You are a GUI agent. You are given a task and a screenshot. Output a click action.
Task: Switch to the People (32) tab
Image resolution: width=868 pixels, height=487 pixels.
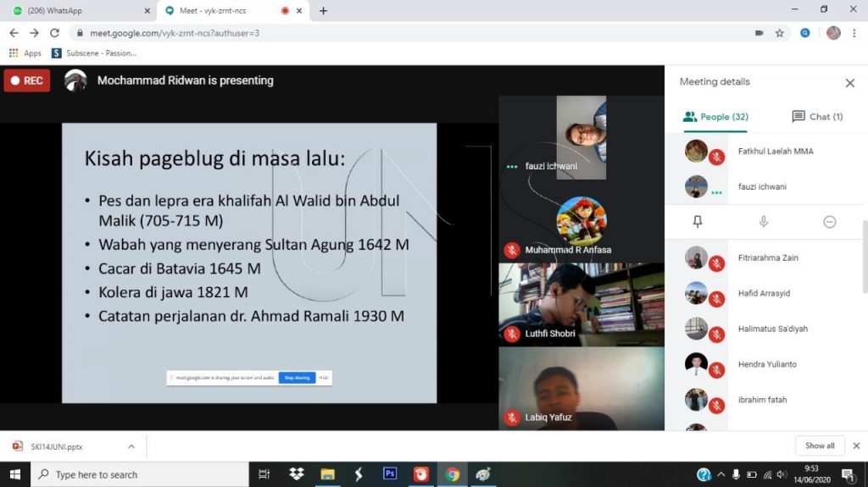(x=715, y=117)
